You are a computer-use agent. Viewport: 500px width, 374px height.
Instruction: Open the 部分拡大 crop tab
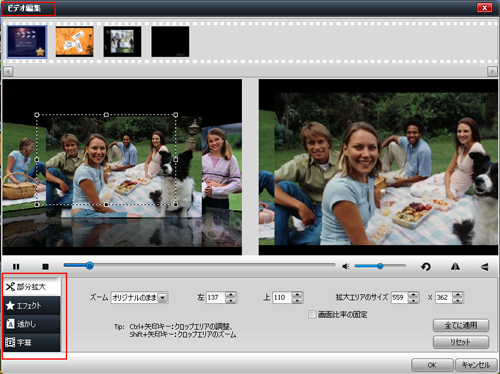(32, 287)
